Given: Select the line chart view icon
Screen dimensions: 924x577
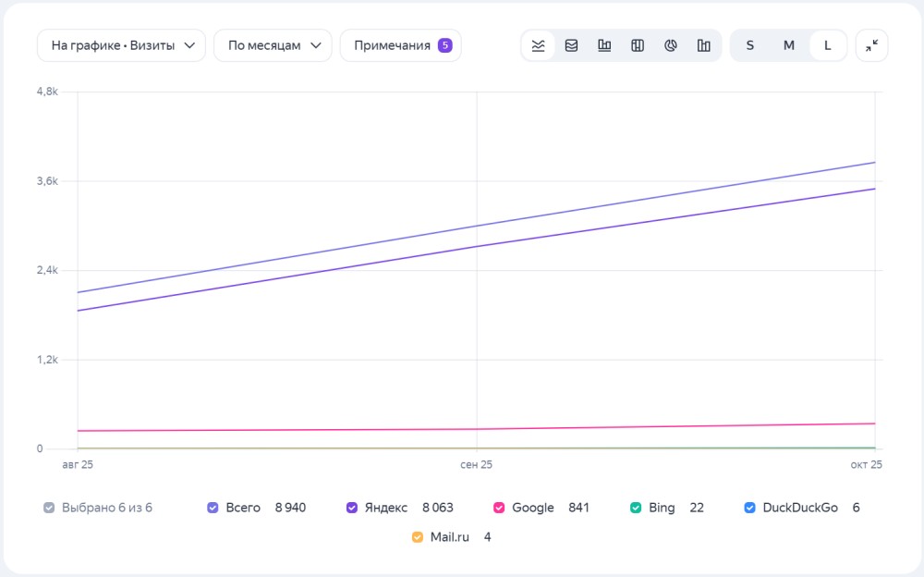Looking at the screenshot, I should 538,45.
